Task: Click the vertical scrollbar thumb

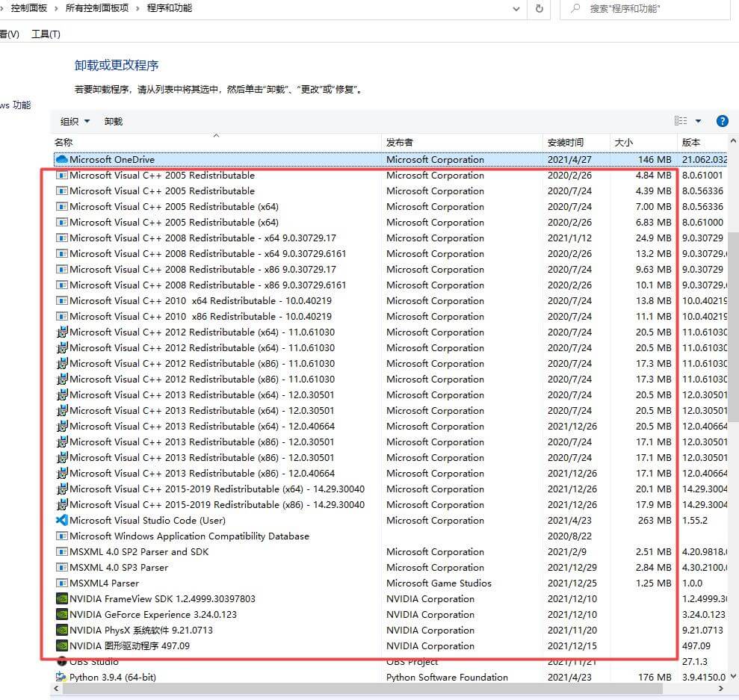Action: (x=733, y=327)
